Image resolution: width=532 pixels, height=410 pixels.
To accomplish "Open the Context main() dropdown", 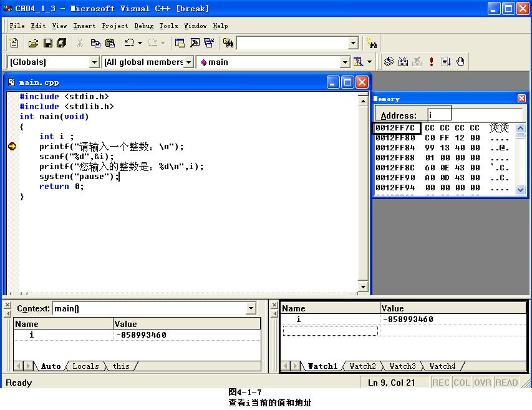I will click(251, 308).
